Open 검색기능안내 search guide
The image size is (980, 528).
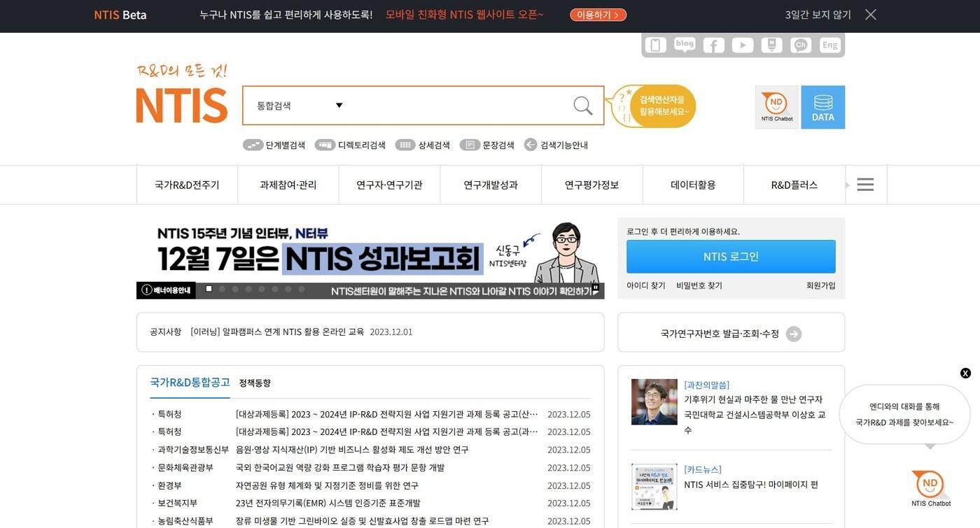(556, 145)
